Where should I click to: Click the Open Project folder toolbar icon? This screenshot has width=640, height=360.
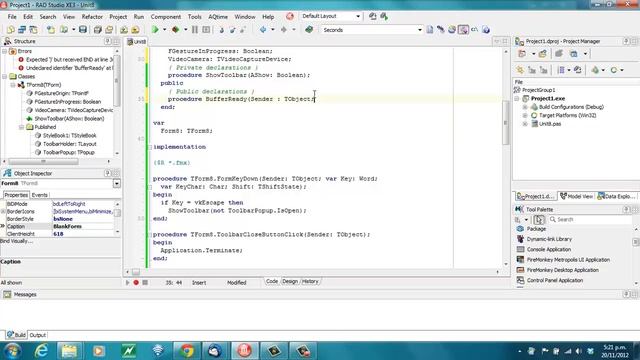pos(109,29)
